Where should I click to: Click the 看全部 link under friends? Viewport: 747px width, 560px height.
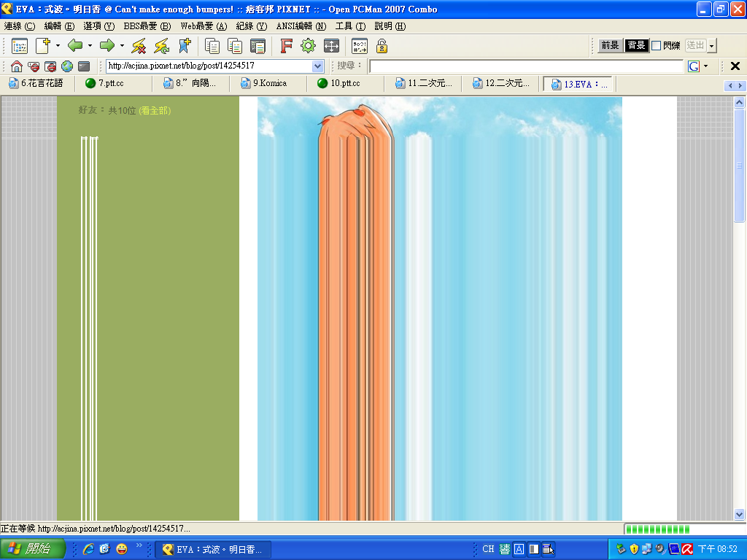[x=155, y=111]
